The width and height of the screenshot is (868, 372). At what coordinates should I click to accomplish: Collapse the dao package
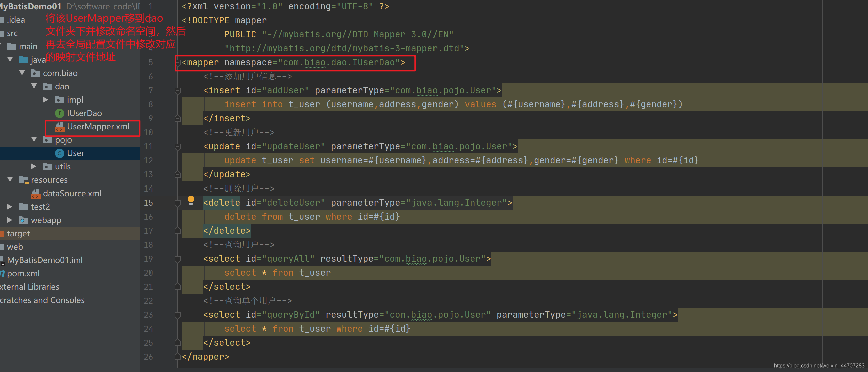[34, 86]
